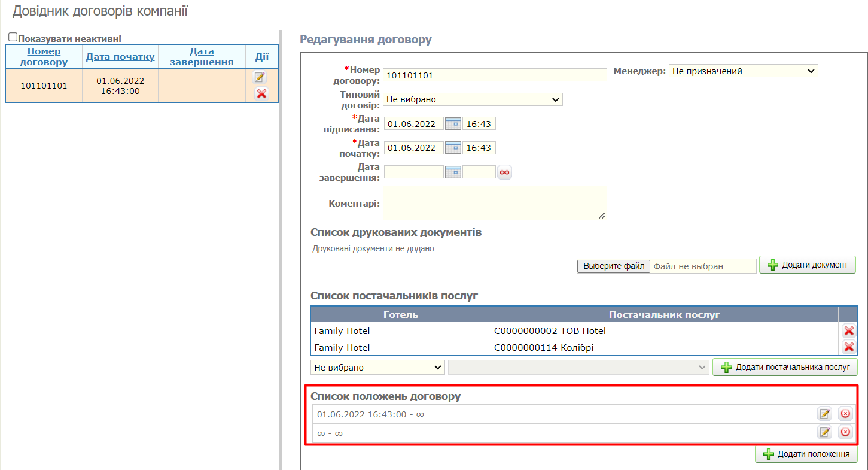The image size is (868, 470).
Task: Sort by 'Дата початку' column header
Action: (x=120, y=57)
